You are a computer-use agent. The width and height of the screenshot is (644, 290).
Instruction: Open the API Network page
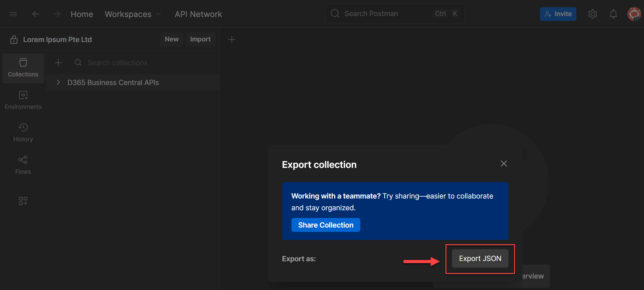click(x=198, y=14)
